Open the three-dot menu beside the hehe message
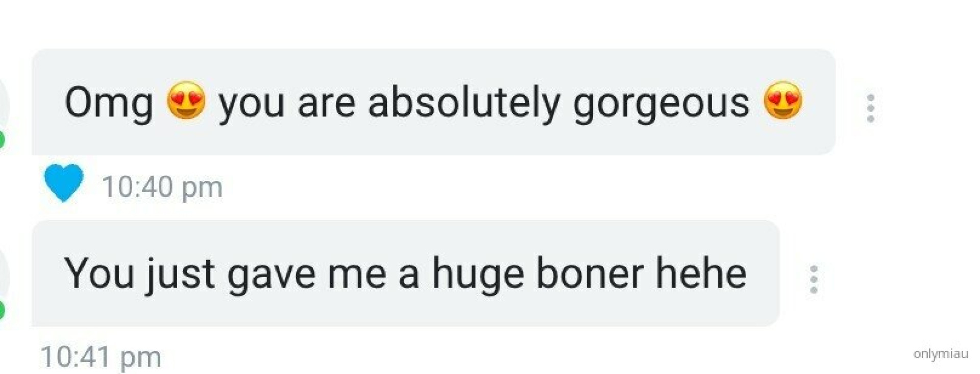Viewport: 980px width, 374px height. (x=814, y=279)
